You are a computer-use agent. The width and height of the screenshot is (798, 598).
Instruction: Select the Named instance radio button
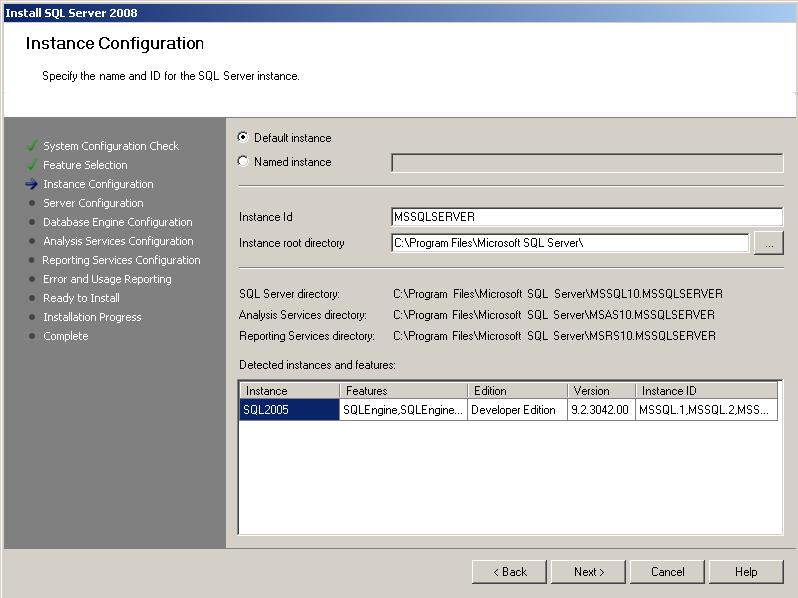(x=243, y=161)
